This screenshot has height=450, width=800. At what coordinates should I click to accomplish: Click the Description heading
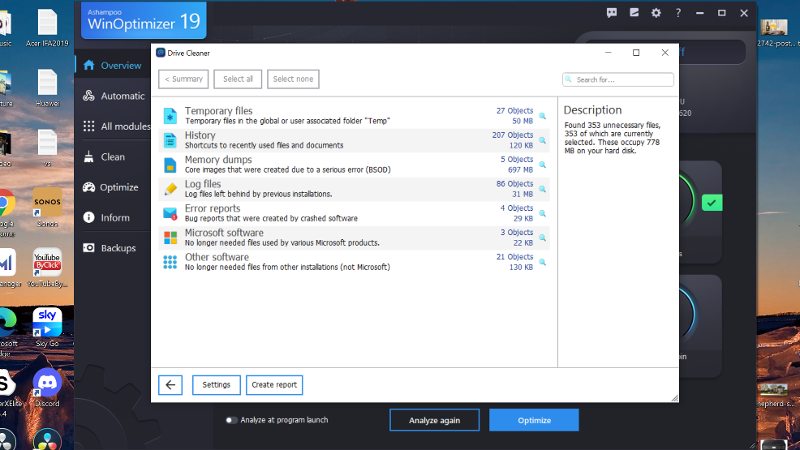(592, 110)
